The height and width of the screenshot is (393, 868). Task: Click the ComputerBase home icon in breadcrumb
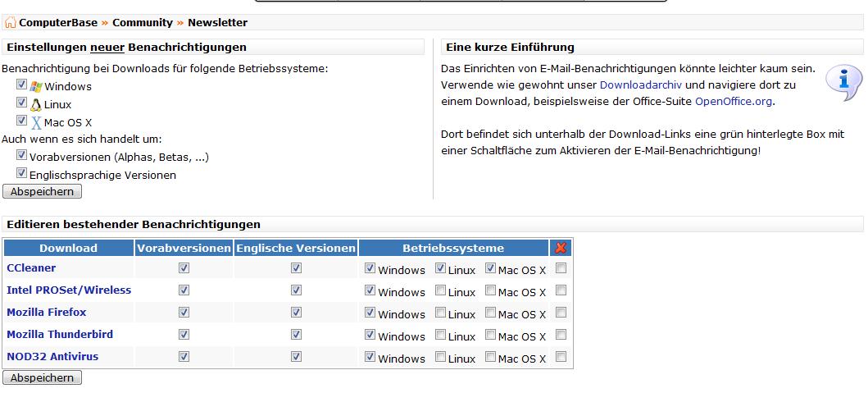point(10,23)
